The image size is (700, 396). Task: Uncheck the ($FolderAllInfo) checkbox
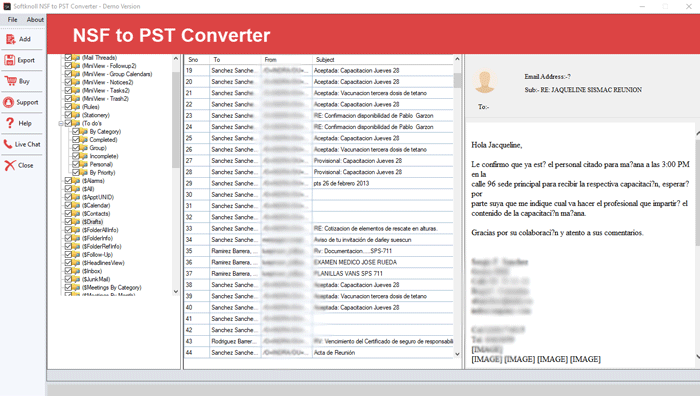click(68, 230)
